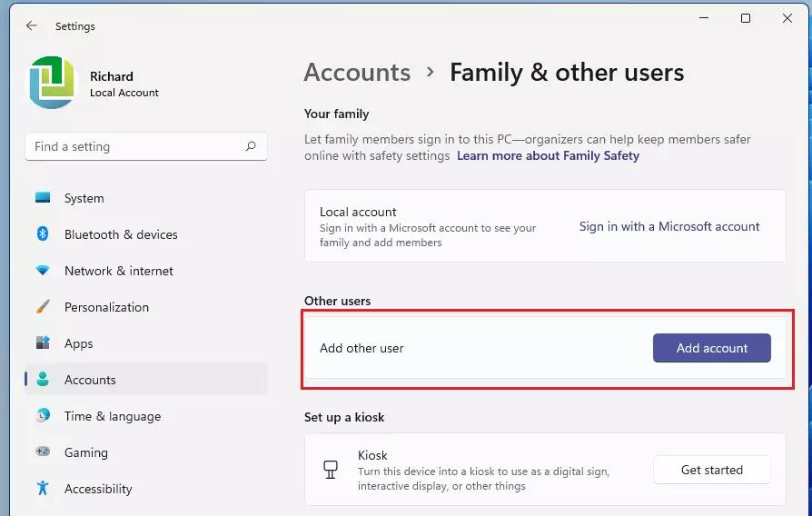Click the Network & internet wifi icon
The image size is (812, 516).
[x=43, y=271]
